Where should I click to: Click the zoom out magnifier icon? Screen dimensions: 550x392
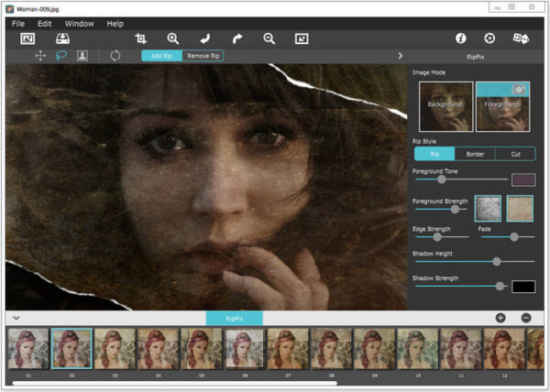pyautogui.click(x=269, y=38)
